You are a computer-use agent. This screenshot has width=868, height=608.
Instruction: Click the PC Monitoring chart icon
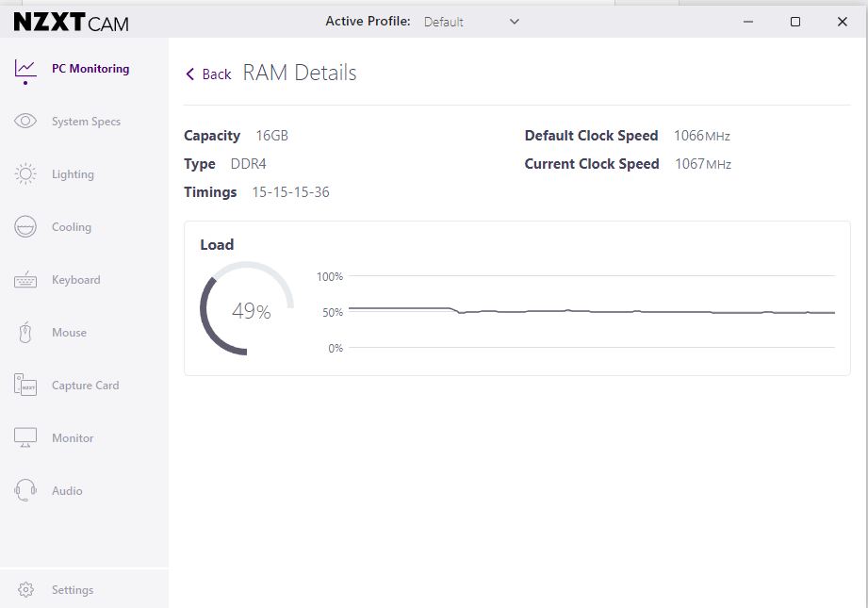pyautogui.click(x=25, y=69)
